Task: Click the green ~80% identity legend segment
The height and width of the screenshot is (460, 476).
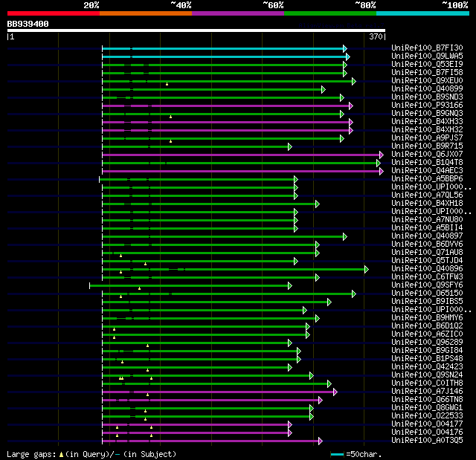Action: click(330, 13)
